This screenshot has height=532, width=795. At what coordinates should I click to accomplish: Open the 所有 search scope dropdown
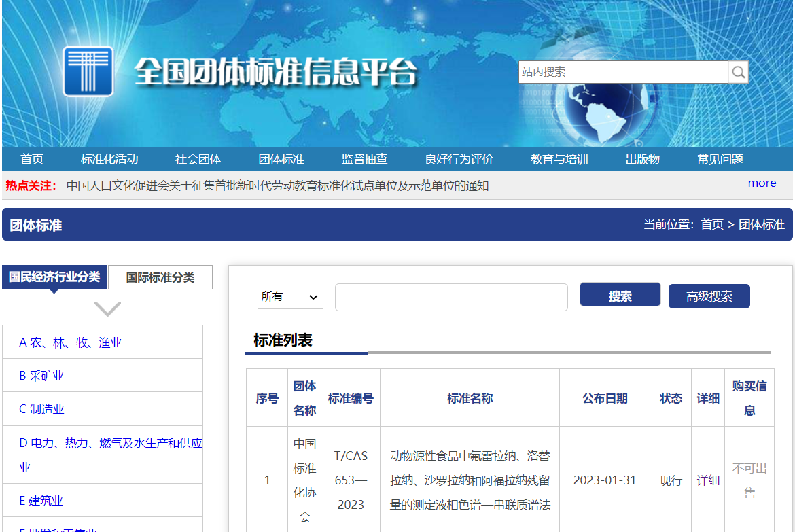coord(290,297)
